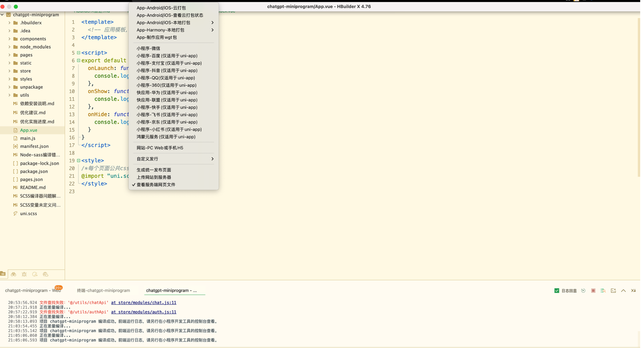644x348 pixels.
Task: Collapse the chatgpt-miniprogram project tree
Action: (x=2, y=15)
